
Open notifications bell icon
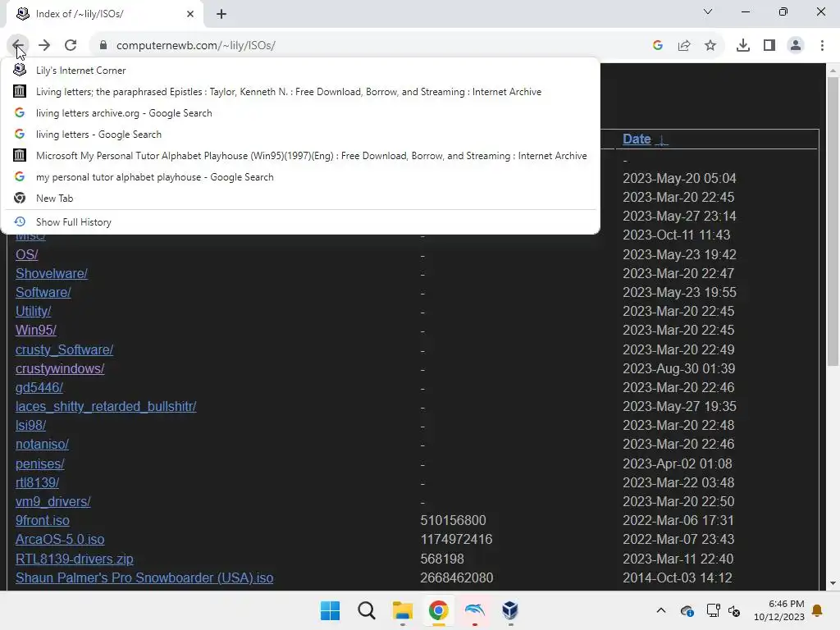[x=818, y=610]
